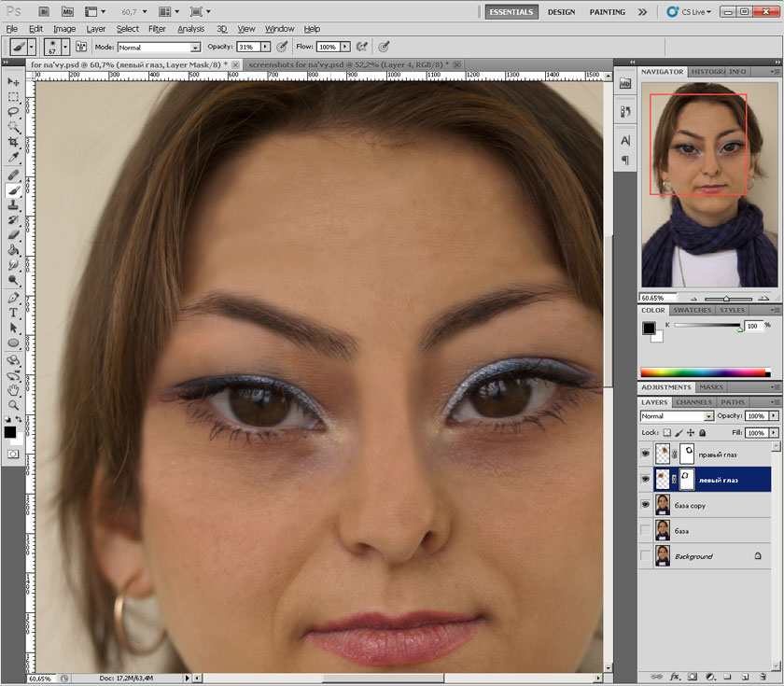The image size is (784, 686).
Task: Open the brush Mode dropdown in options bar
Action: pyautogui.click(x=159, y=46)
